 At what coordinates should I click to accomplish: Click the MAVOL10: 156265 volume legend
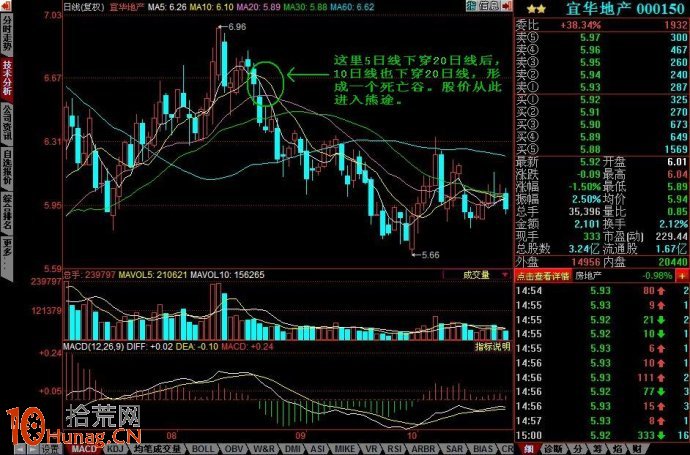pos(228,275)
